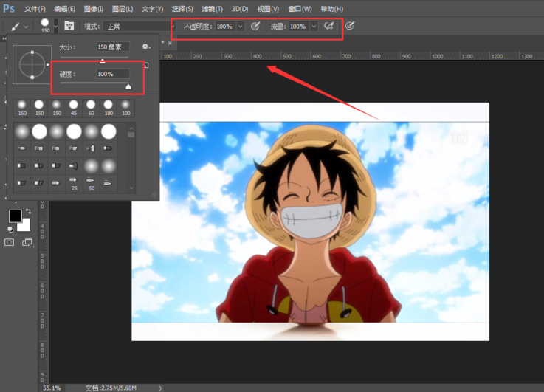Toggle airbrush build-up mode

coord(329,26)
